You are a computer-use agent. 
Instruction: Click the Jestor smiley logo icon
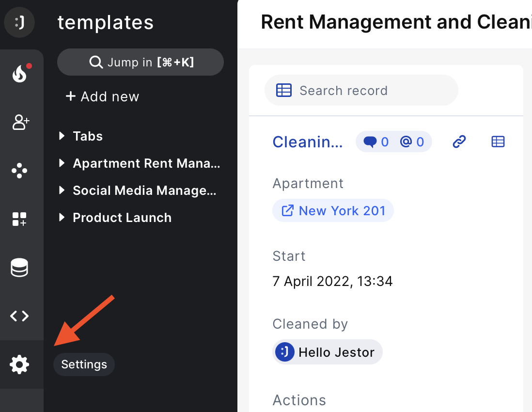click(x=19, y=22)
